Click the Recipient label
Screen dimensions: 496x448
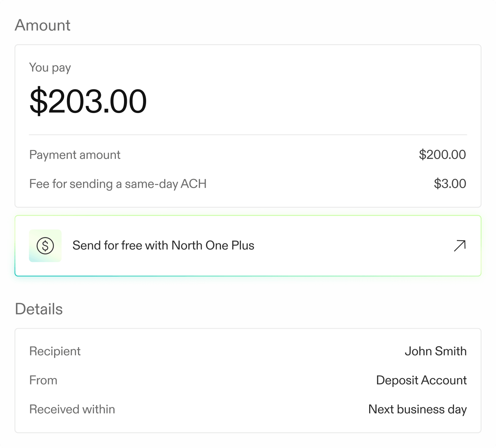(x=55, y=351)
